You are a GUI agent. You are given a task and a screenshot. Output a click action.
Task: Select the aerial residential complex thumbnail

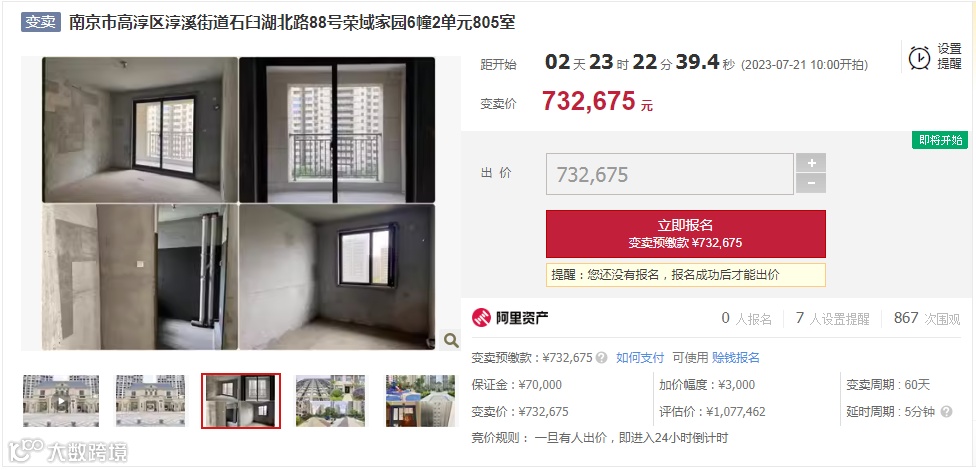(331, 401)
